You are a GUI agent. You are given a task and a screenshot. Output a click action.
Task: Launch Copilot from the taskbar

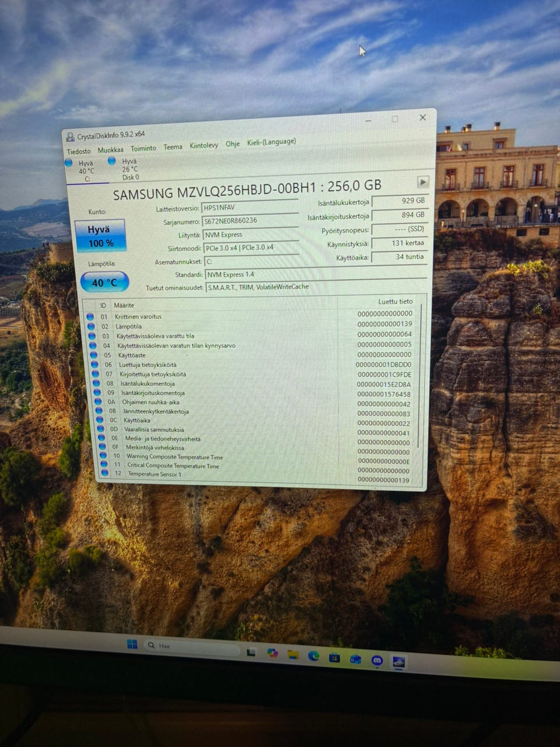pos(272,653)
